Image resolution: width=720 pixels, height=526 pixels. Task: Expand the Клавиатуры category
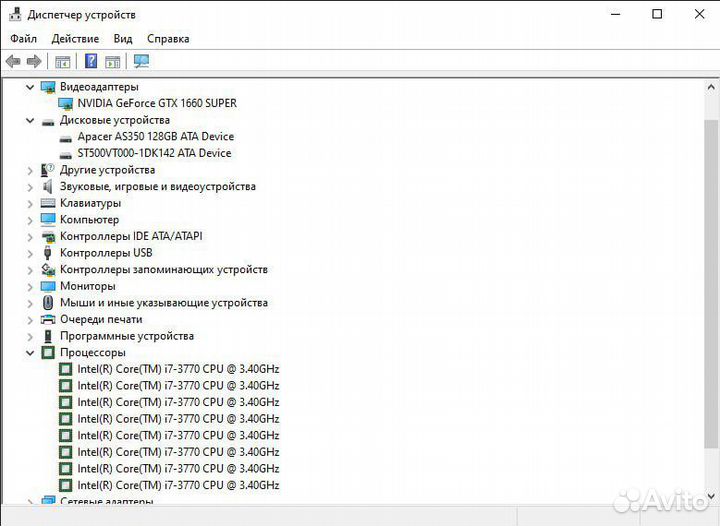(x=30, y=203)
